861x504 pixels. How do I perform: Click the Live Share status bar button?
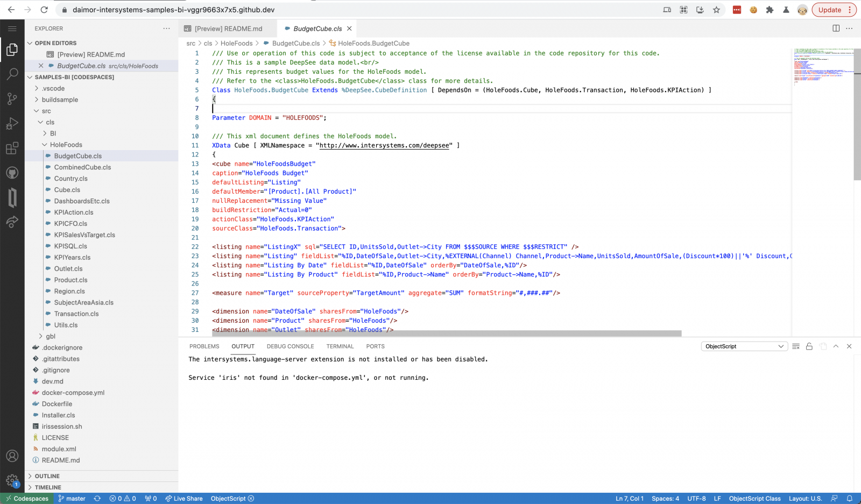(x=184, y=499)
